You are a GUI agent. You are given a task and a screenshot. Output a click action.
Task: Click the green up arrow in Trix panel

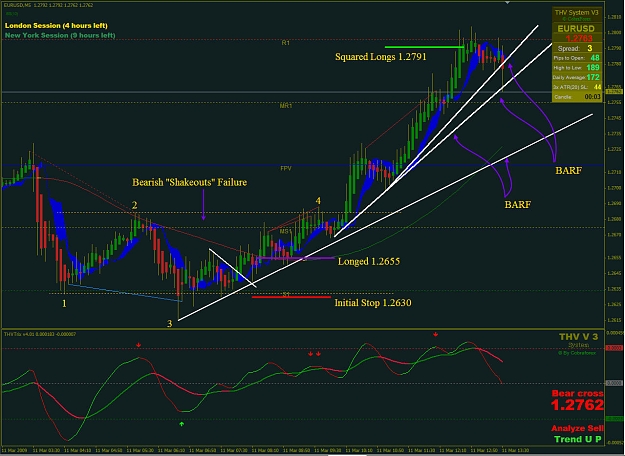pos(182,424)
